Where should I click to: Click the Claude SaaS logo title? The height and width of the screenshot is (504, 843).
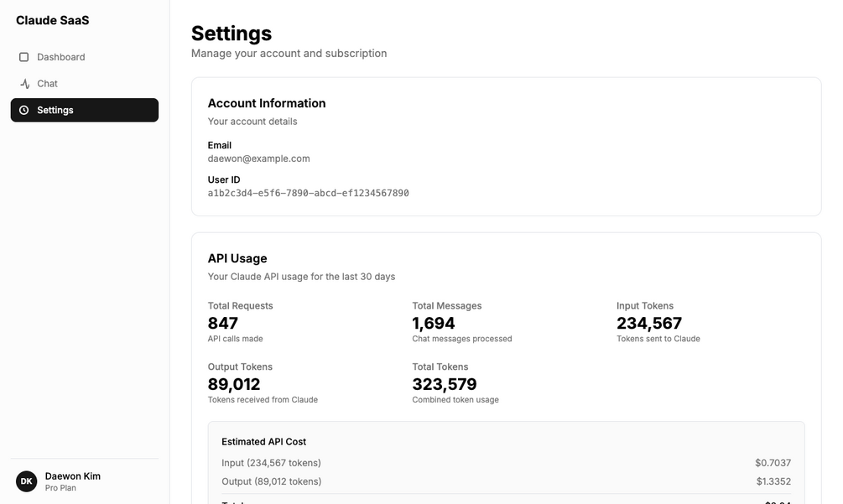52,20
